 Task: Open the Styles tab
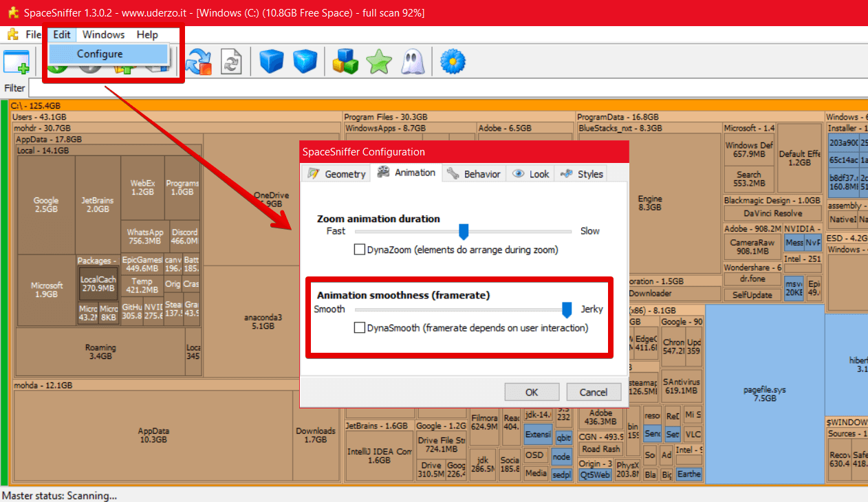[x=581, y=174]
